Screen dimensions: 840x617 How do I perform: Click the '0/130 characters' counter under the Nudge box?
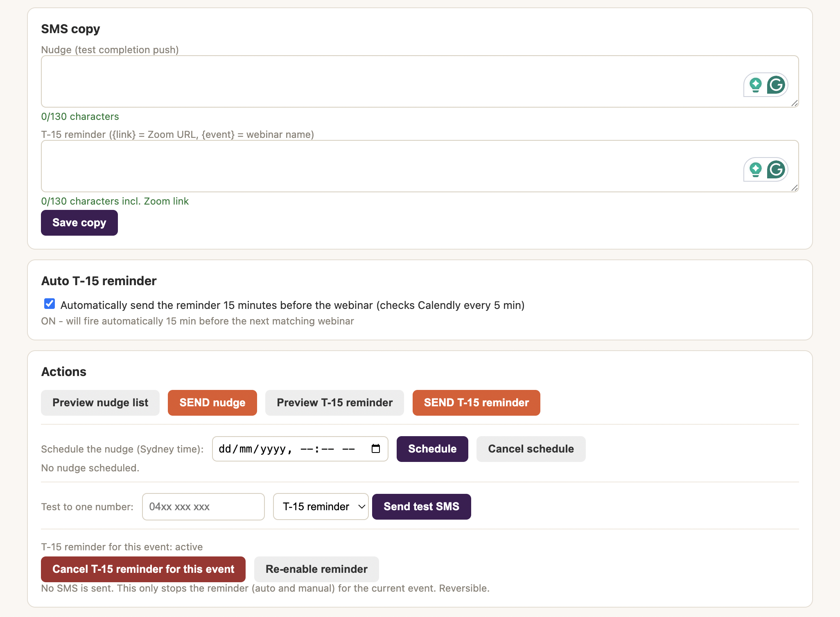coord(80,117)
